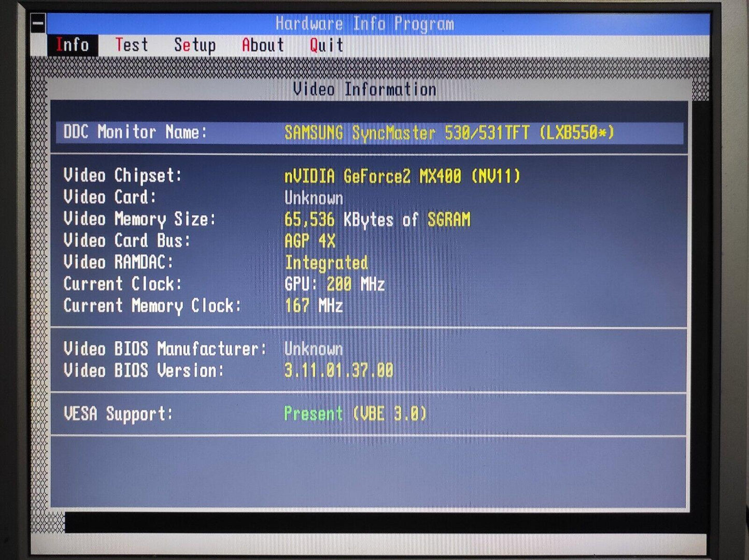This screenshot has width=749, height=560.
Task: Click Quit in the menu bar
Action: (x=327, y=46)
